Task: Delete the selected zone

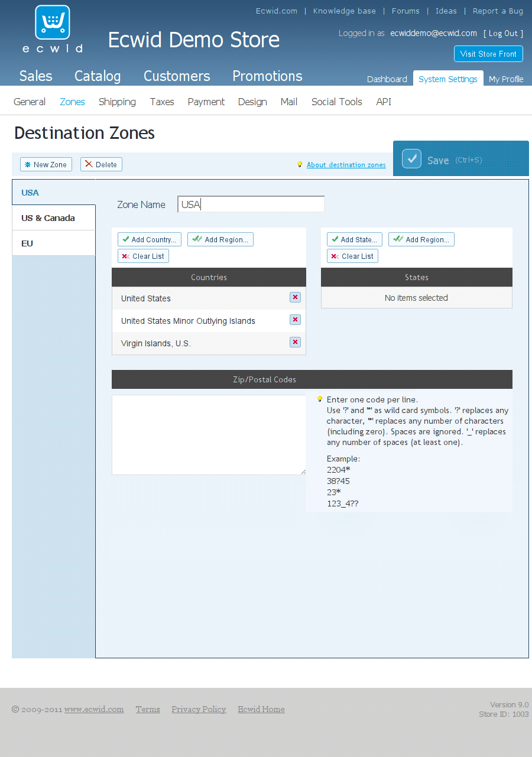Action: point(101,164)
